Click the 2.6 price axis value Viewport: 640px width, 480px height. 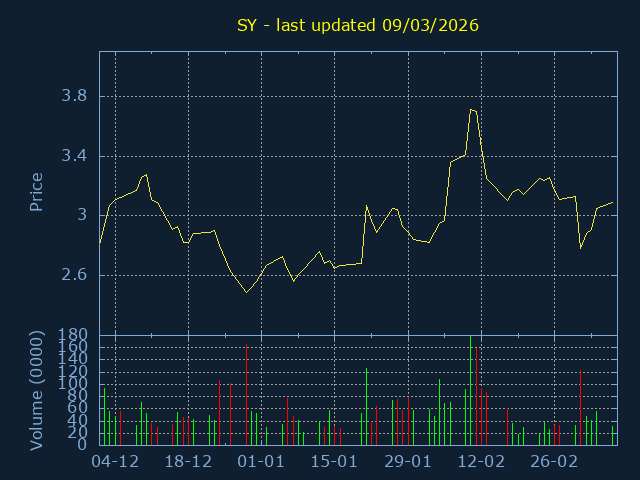(x=74, y=275)
